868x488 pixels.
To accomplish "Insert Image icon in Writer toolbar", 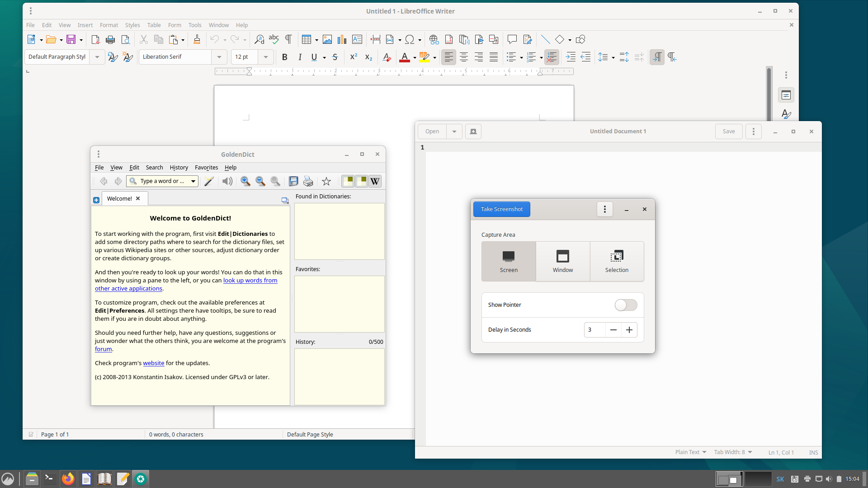I will point(327,40).
